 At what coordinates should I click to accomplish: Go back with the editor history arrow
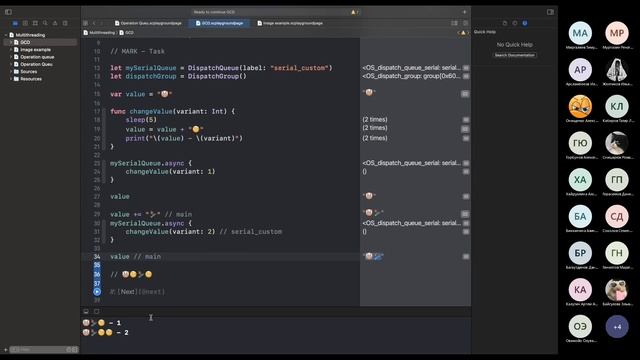pos(94,23)
